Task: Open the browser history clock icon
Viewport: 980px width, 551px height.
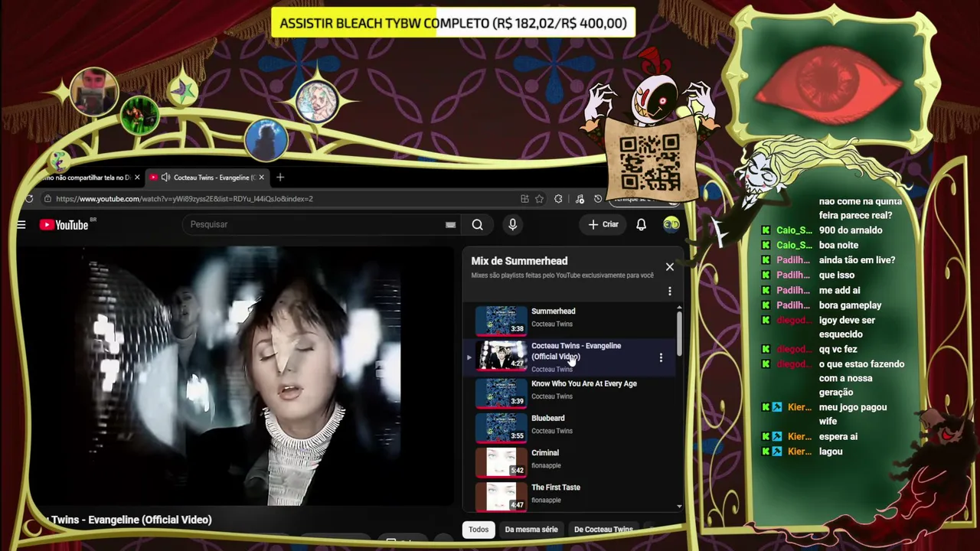Action: (598, 199)
